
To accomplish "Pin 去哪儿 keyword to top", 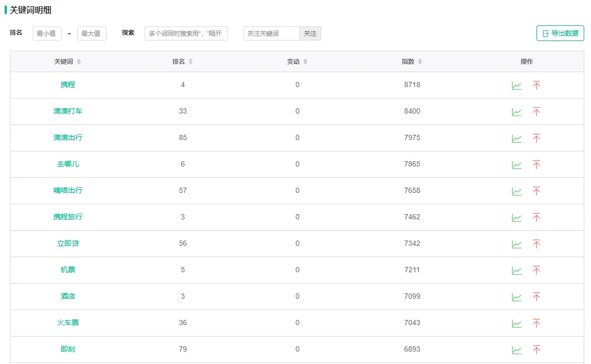I will pyautogui.click(x=537, y=164).
